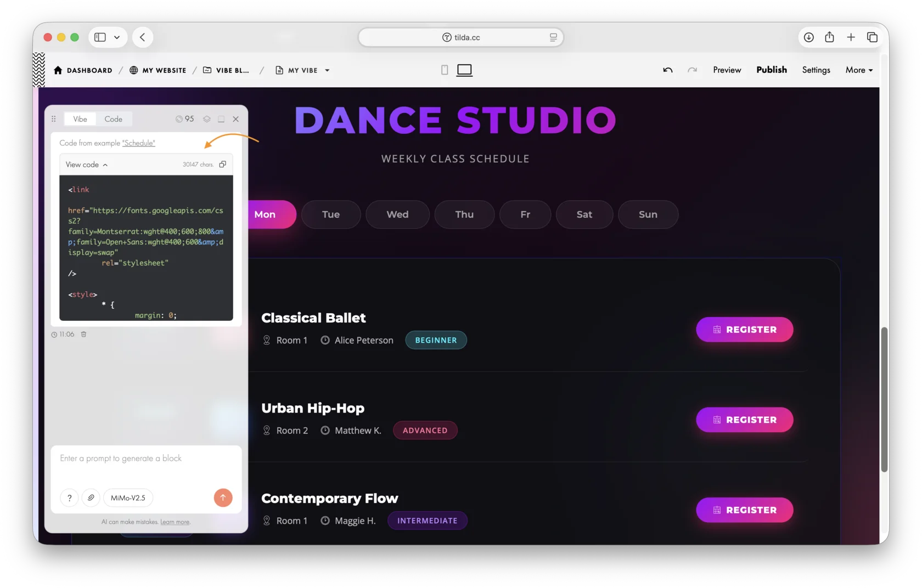The height and width of the screenshot is (588, 922).
Task: Open the More menu dropdown
Action: [859, 70]
